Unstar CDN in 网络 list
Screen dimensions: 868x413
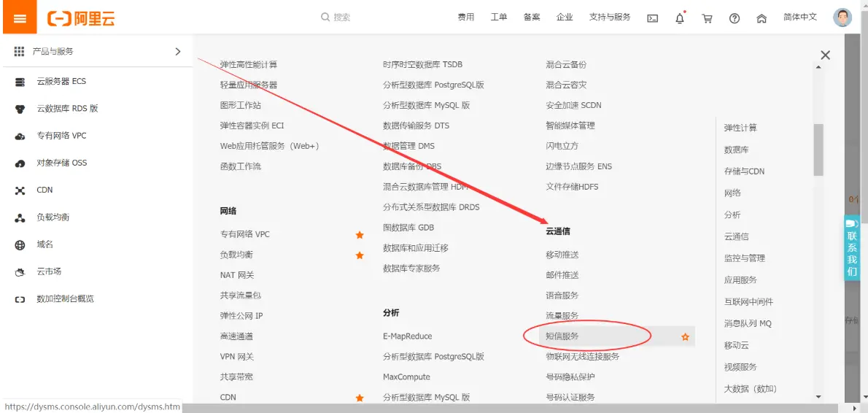click(360, 398)
